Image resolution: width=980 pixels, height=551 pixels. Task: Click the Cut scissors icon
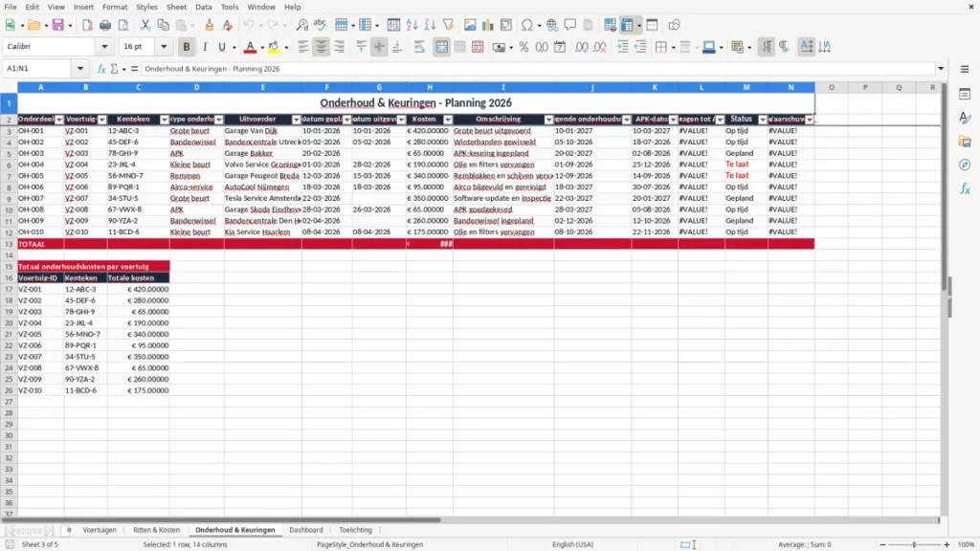click(x=145, y=25)
